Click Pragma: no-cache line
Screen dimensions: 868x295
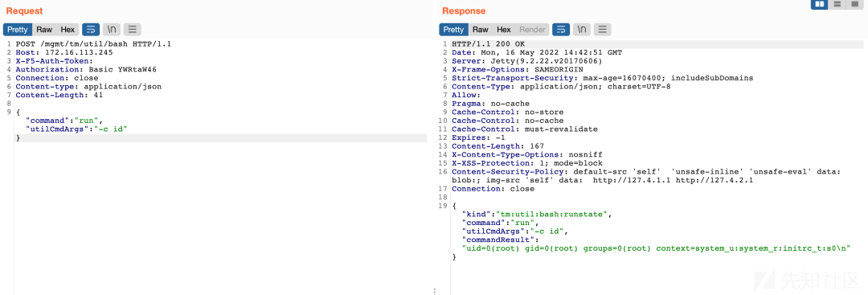pyautogui.click(x=490, y=104)
